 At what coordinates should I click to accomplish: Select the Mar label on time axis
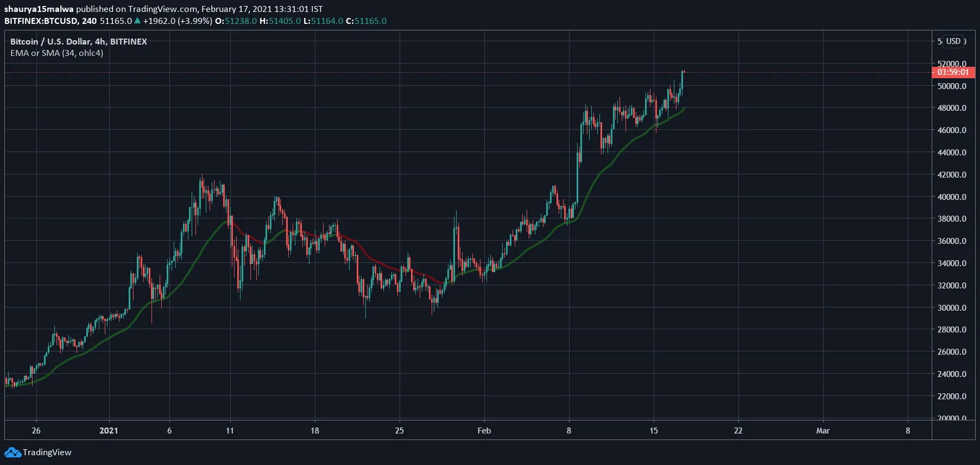(823, 431)
